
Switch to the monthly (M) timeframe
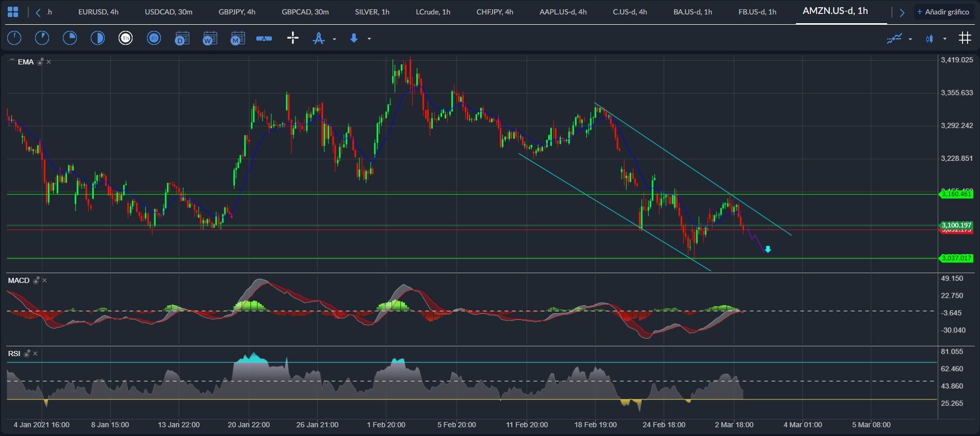pos(238,38)
